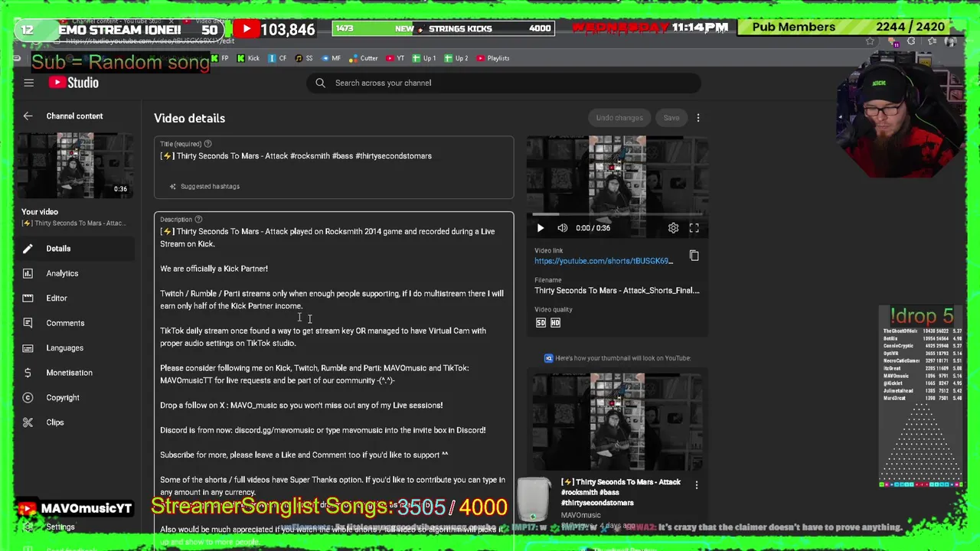Open the Cutter bookmark

pos(364,58)
